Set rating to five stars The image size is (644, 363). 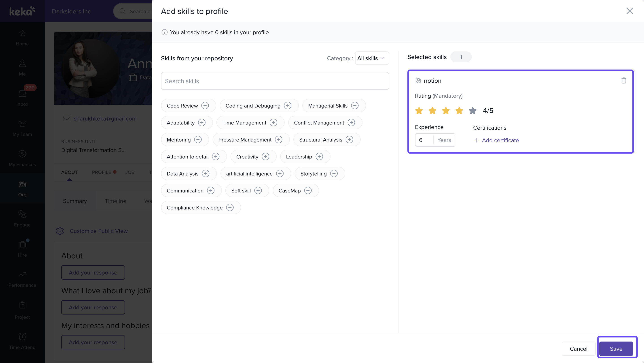[x=472, y=110]
